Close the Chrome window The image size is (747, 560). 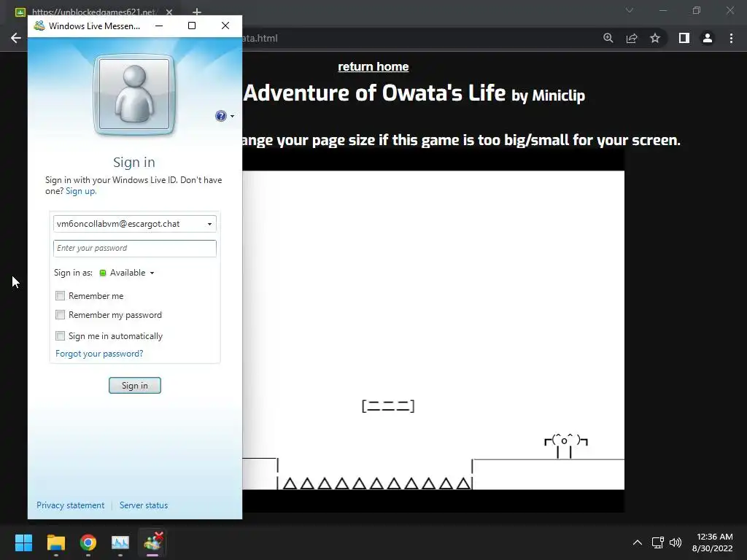pyautogui.click(x=729, y=10)
